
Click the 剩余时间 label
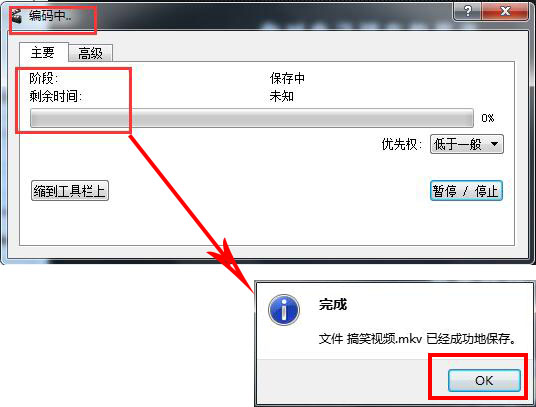pos(55,96)
